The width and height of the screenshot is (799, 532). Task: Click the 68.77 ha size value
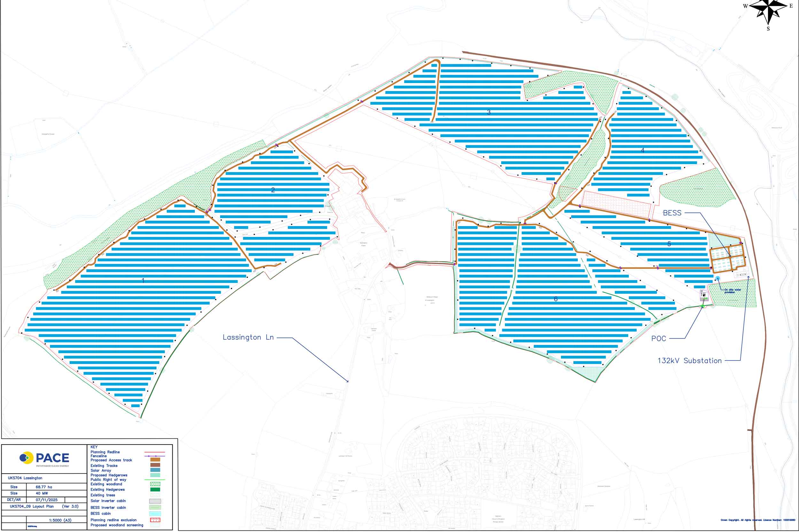(44, 487)
